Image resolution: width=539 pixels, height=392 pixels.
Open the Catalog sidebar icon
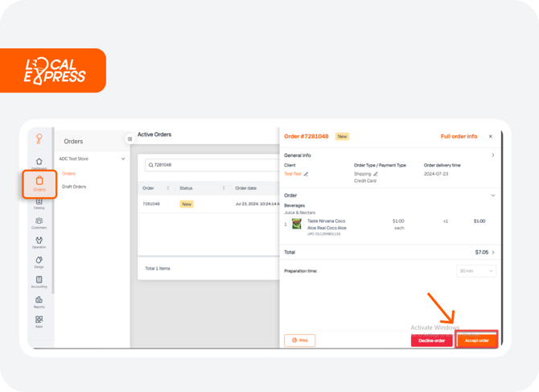39,201
